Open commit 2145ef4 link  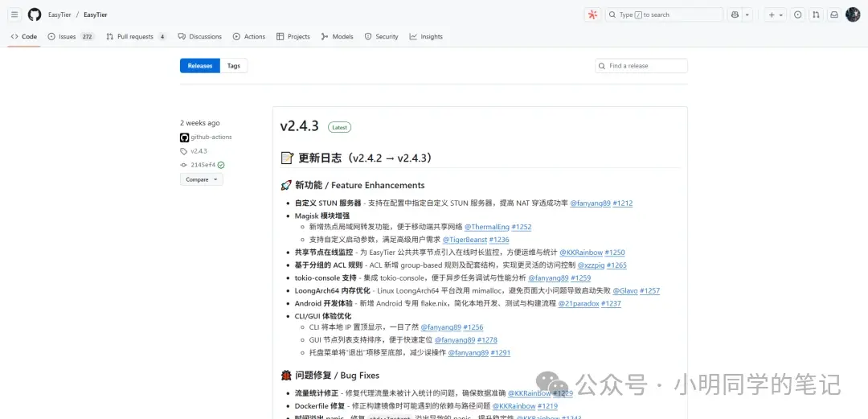click(x=203, y=165)
